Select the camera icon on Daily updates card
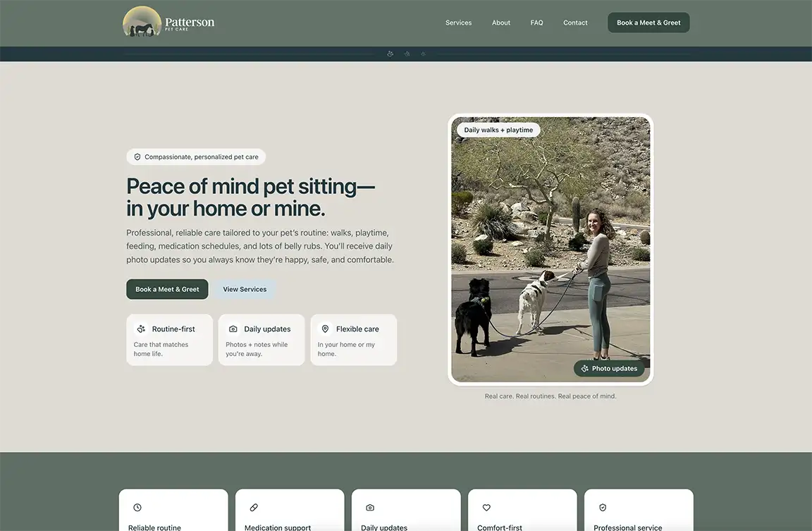Screen dimensions: 812x531 tap(369, 506)
